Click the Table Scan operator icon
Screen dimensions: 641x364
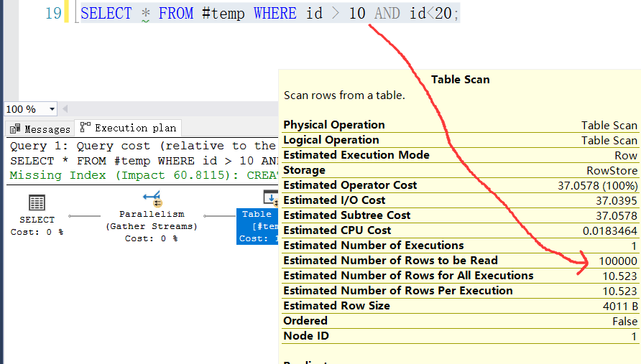tap(271, 197)
